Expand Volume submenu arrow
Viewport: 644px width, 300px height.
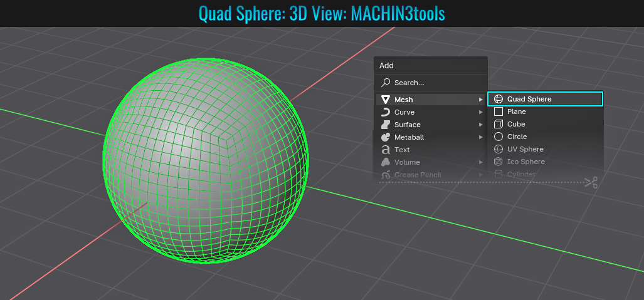[x=480, y=162]
